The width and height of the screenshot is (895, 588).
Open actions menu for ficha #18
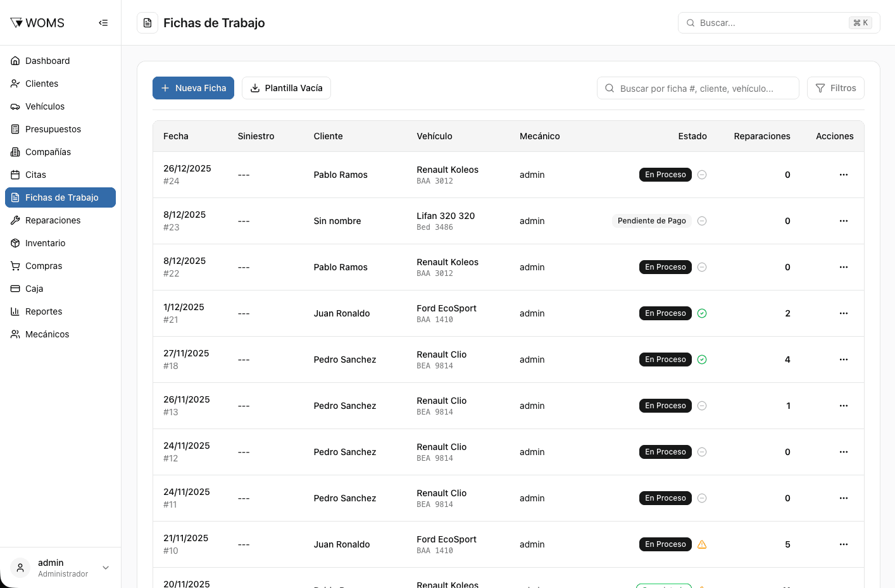click(843, 360)
